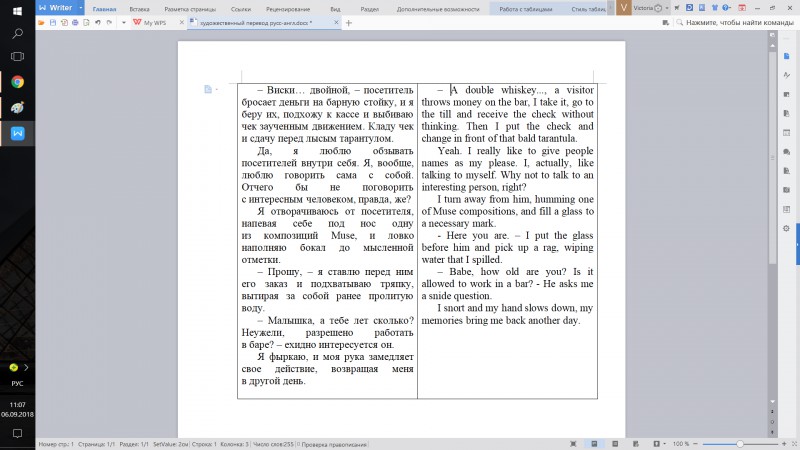Click the command search field

click(739, 22)
